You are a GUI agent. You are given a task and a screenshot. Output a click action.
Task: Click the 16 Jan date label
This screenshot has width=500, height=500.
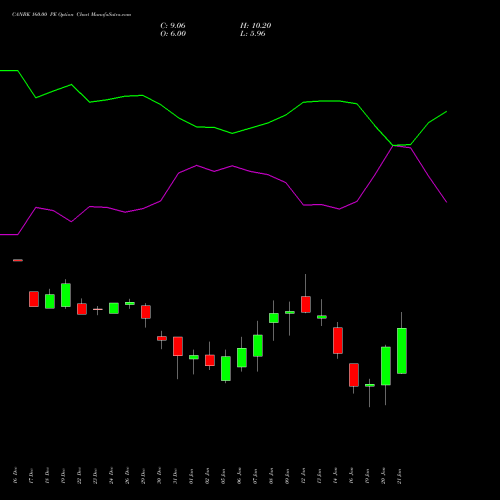tap(351, 475)
